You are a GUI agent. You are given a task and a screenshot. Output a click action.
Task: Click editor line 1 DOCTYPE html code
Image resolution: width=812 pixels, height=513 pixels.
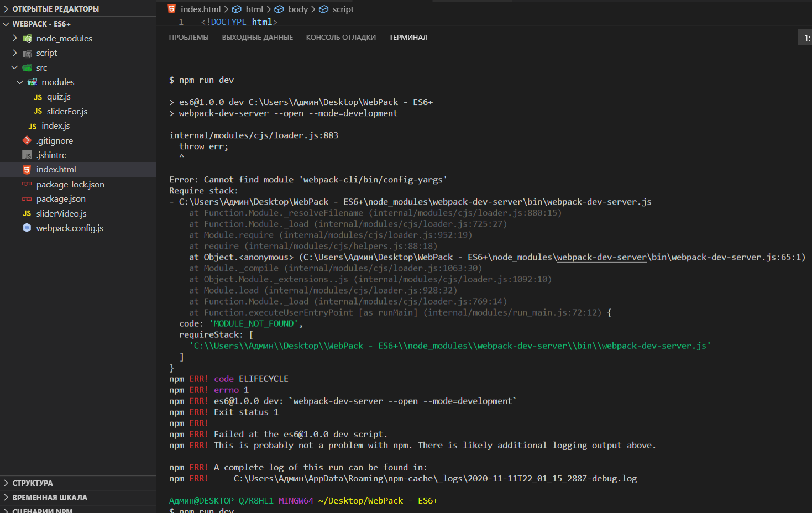point(239,22)
